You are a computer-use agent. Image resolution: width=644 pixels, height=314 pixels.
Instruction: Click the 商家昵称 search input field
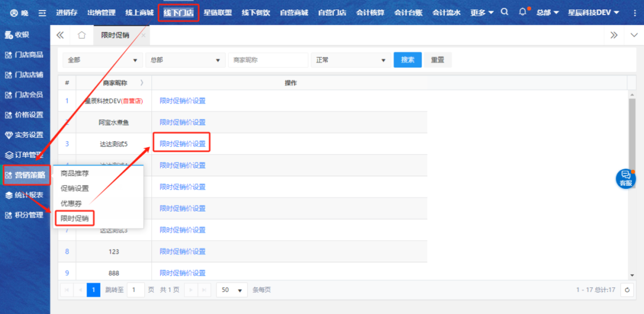pyautogui.click(x=267, y=60)
